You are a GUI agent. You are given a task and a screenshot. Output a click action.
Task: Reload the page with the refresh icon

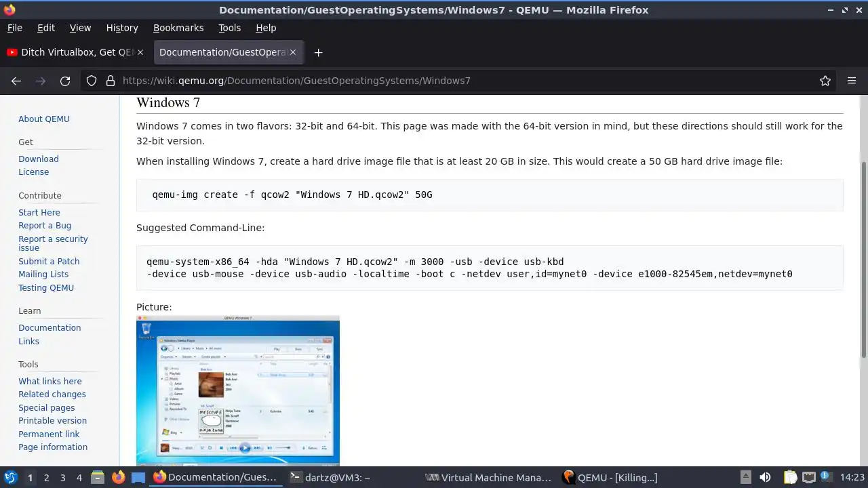(65, 81)
